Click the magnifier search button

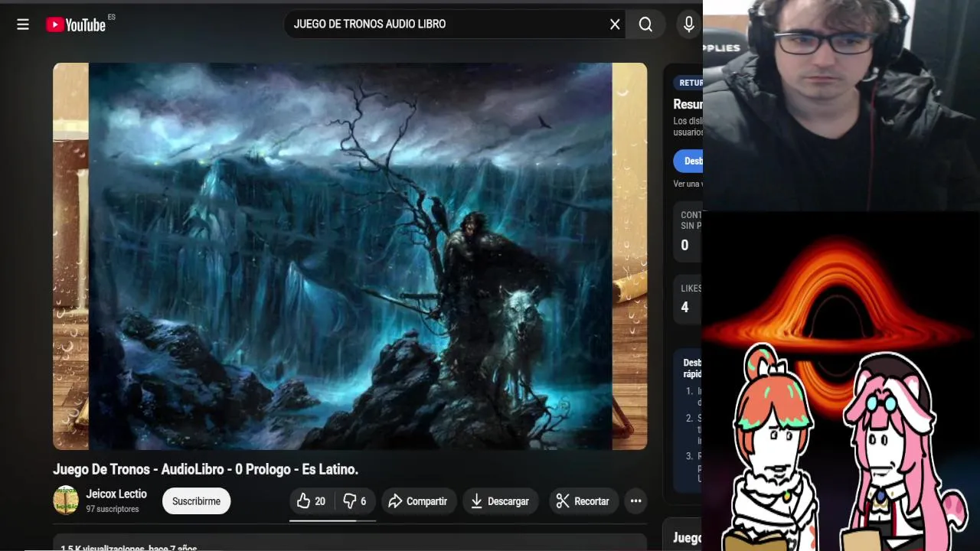(645, 24)
